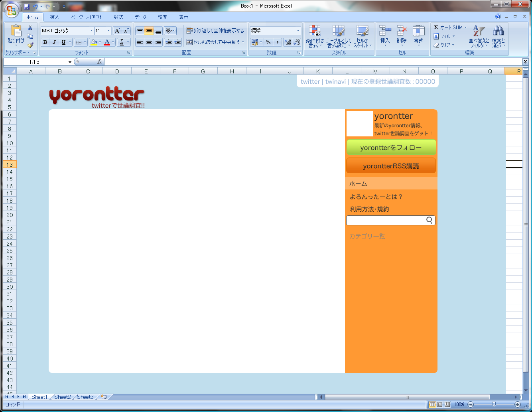Apply red font color swatch
This screenshot has width=532, height=412.
click(107, 42)
